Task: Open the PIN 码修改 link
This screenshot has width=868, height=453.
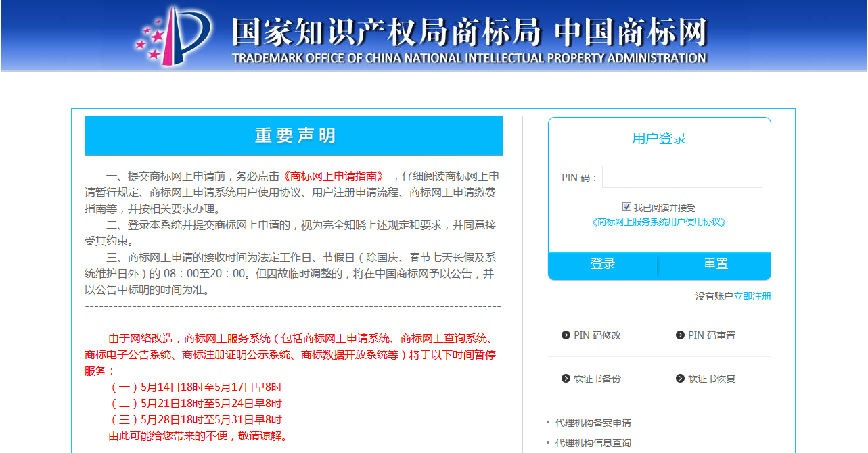Action: pos(597,335)
